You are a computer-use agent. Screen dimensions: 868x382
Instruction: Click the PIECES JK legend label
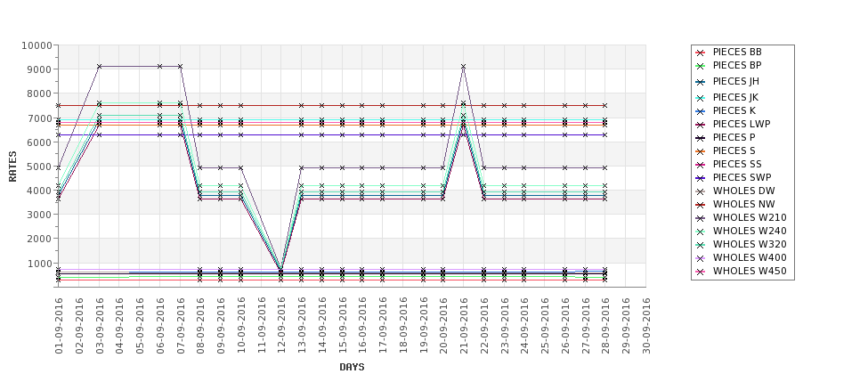735,97
